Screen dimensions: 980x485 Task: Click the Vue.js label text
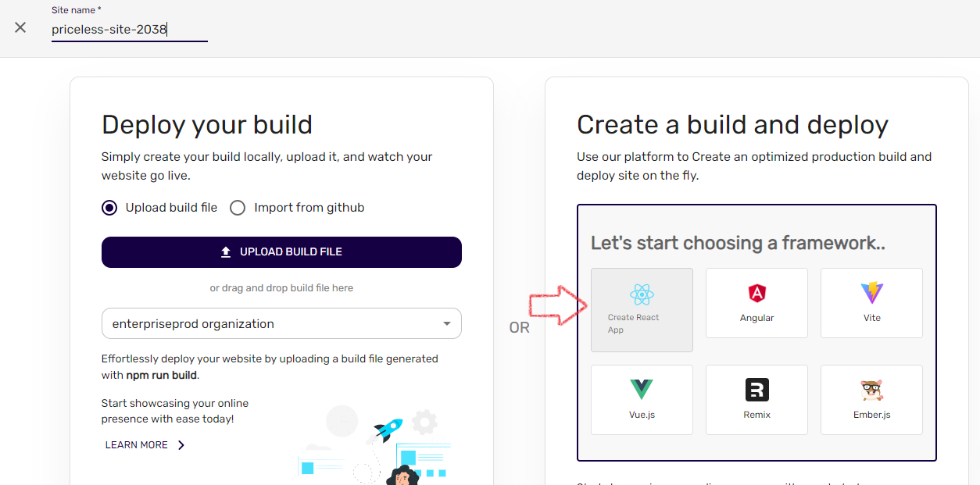point(642,415)
